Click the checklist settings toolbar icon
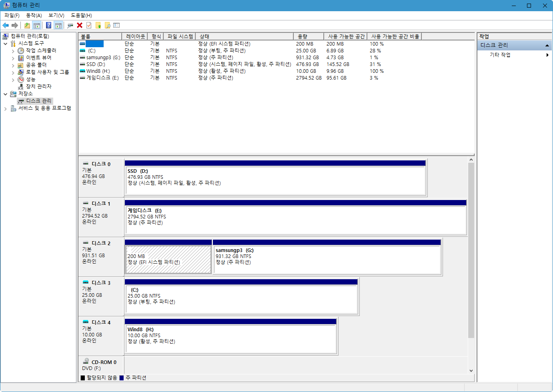 [116, 25]
